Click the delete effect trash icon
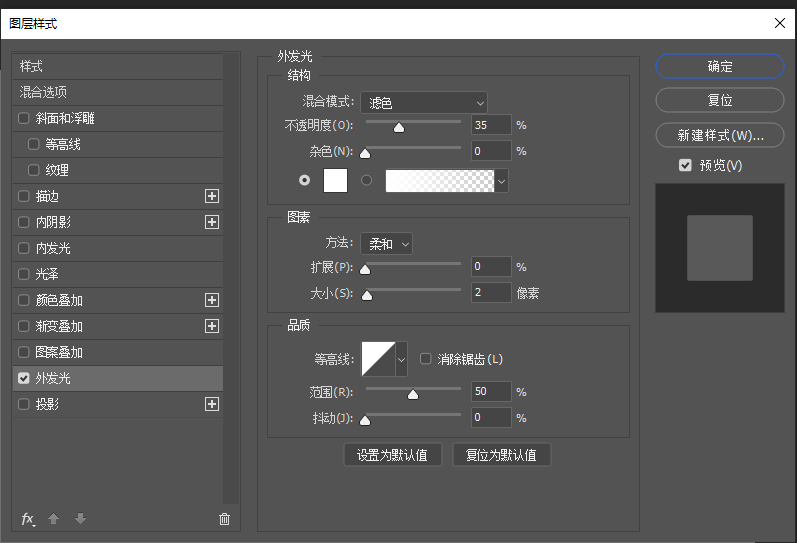 (224, 519)
